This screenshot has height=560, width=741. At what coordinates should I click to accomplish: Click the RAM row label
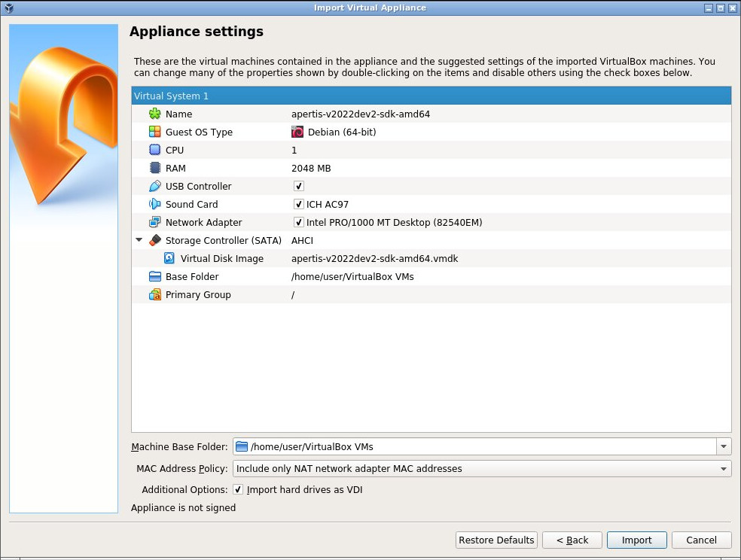coord(175,168)
